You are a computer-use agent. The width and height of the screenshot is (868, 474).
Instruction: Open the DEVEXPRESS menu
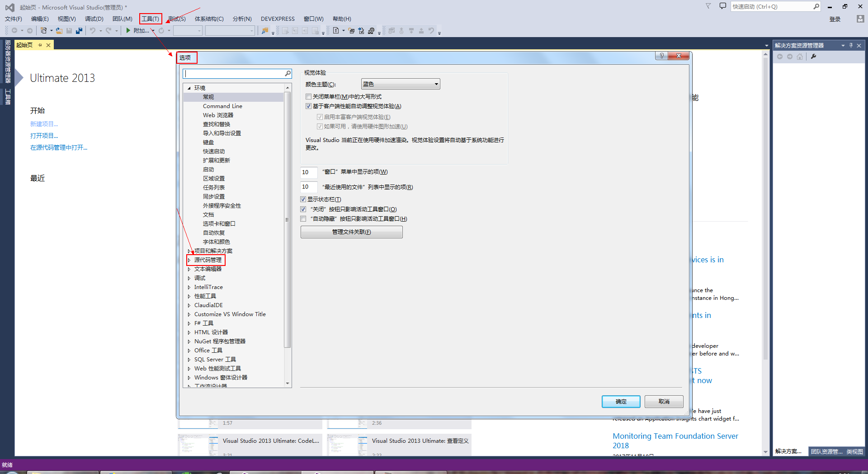(278, 19)
